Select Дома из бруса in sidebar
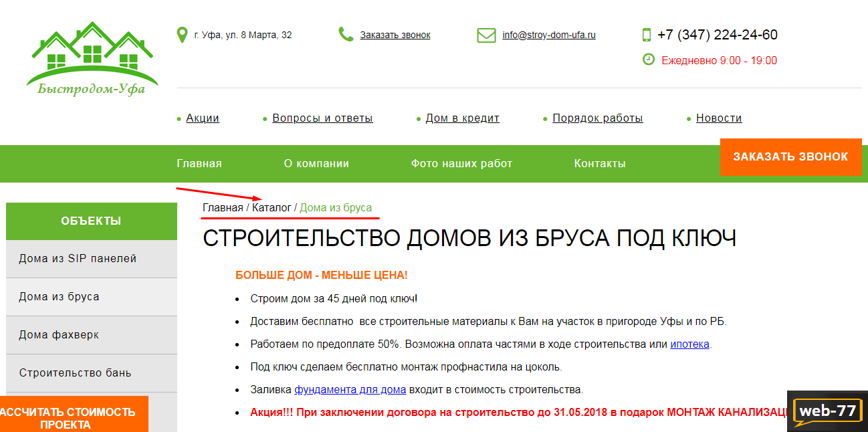The image size is (868, 432). pos(92,297)
